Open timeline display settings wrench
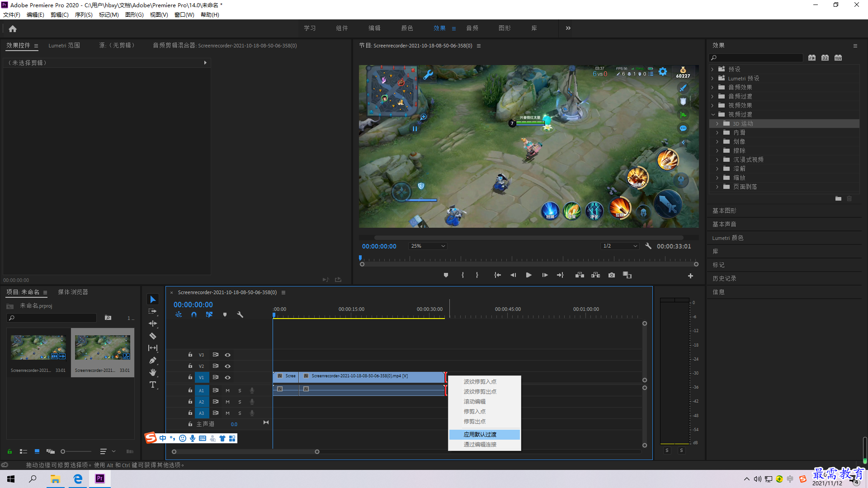The height and width of the screenshot is (488, 868). [240, 314]
